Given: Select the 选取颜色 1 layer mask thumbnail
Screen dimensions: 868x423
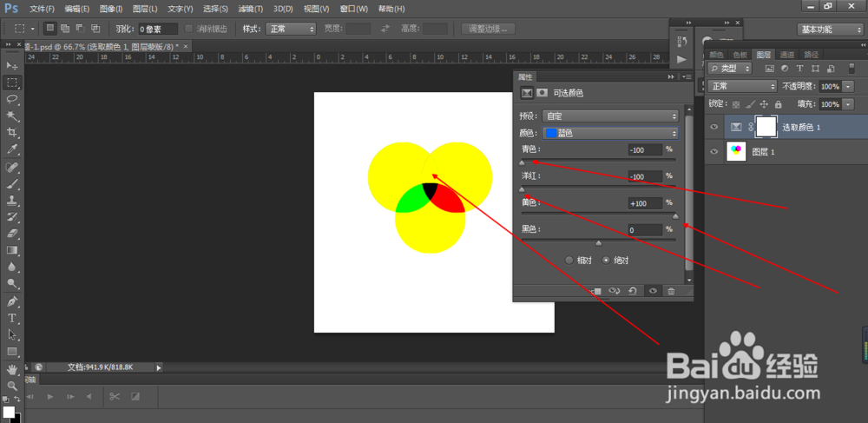Looking at the screenshot, I should [766, 127].
